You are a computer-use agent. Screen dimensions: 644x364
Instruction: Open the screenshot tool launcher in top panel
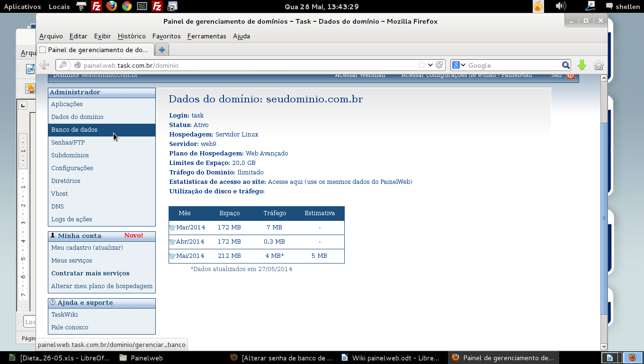pyautogui.click(x=172, y=6)
